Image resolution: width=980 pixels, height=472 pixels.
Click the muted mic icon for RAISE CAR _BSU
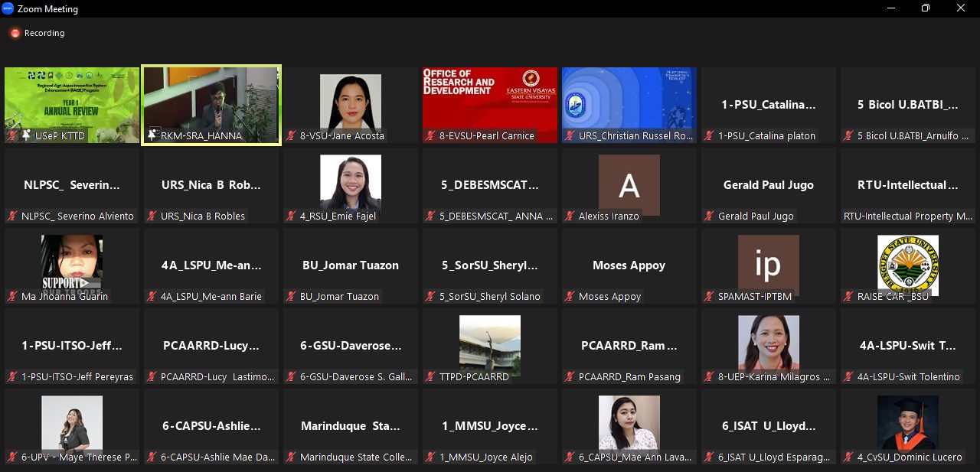tap(849, 297)
